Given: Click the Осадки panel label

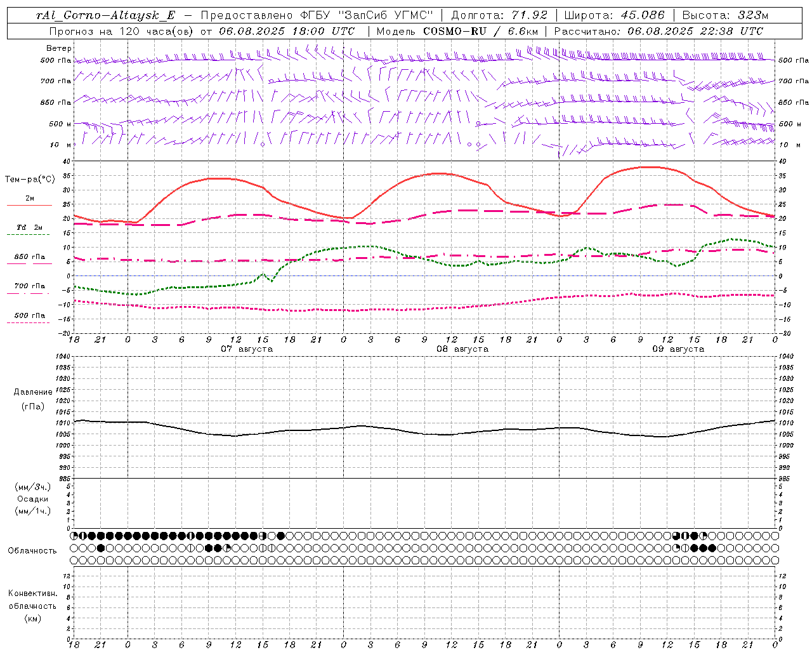Looking at the screenshot, I should coord(33,499).
